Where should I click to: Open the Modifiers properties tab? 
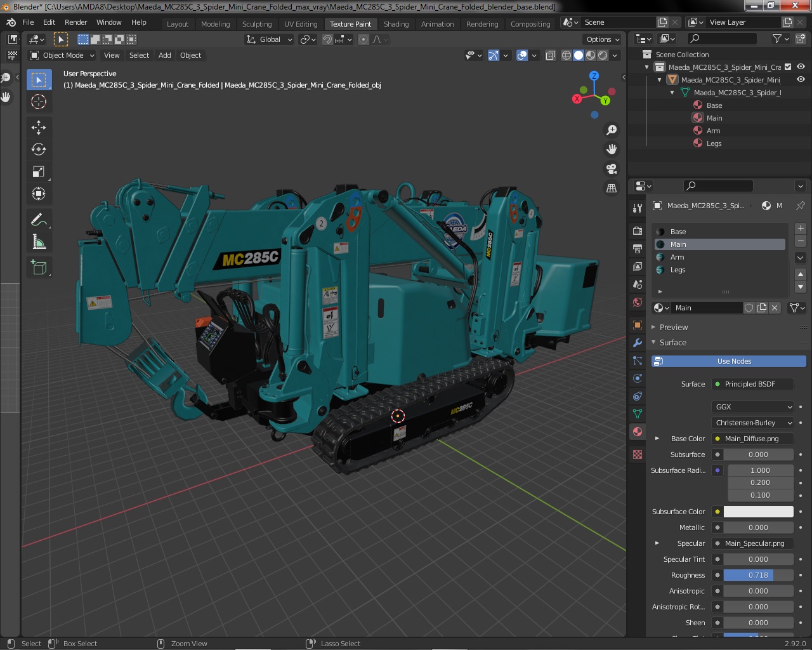click(638, 343)
